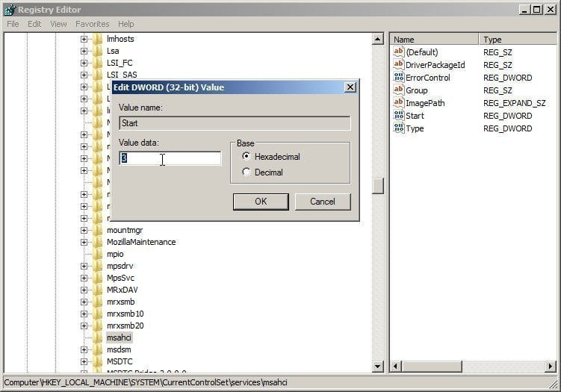The image size is (561, 392).
Task: Select the Decimal base option
Action: tap(247, 172)
